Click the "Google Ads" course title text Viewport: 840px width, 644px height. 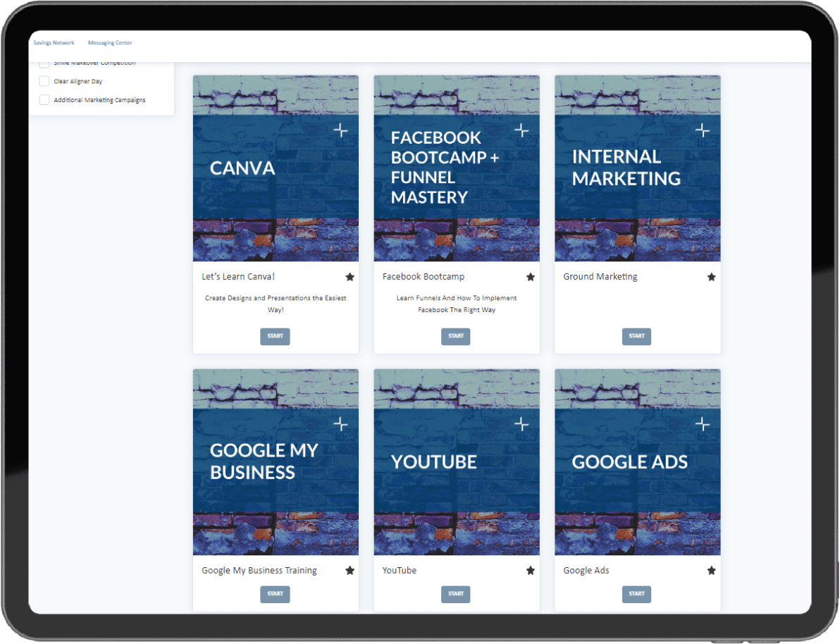586,571
